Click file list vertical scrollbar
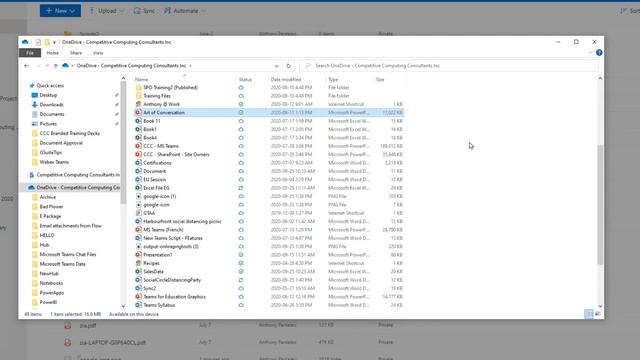Image resolution: width=640 pixels, height=360 pixels. coord(600,204)
